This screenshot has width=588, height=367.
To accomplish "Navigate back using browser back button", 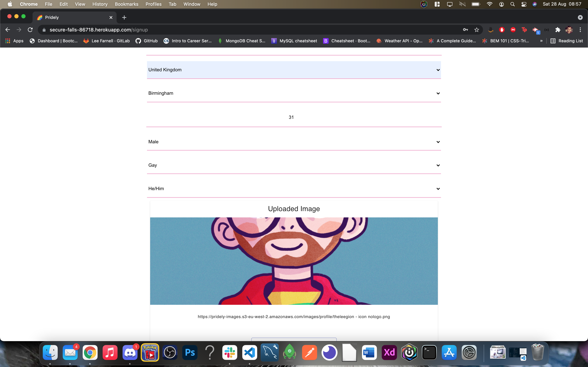I will pos(8,30).
